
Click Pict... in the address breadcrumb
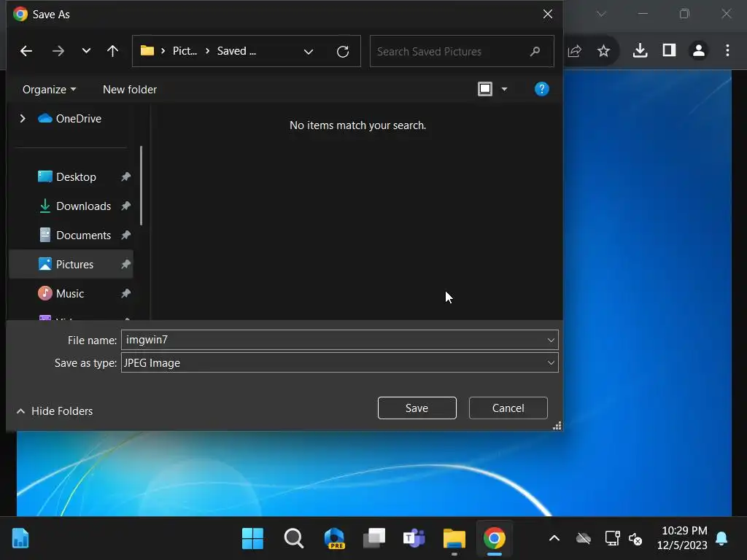click(x=185, y=51)
